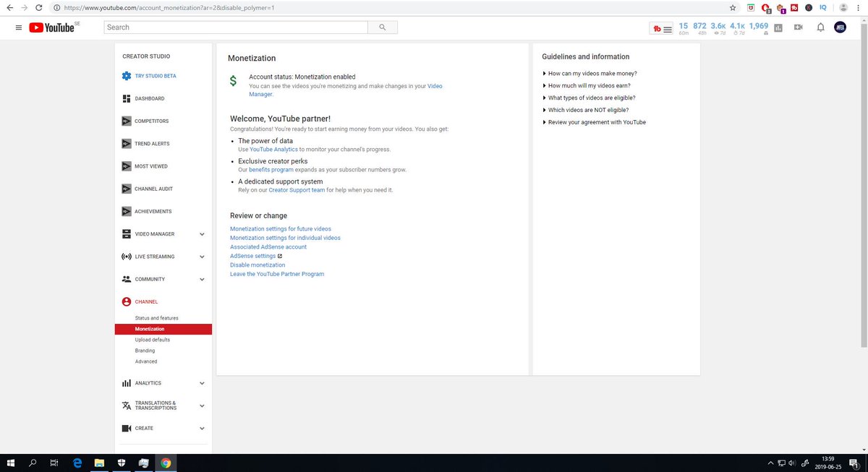Image resolution: width=868 pixels, height=472 pixels.
Task: Click the upload video camera icon
Action: tap(799, 27)
